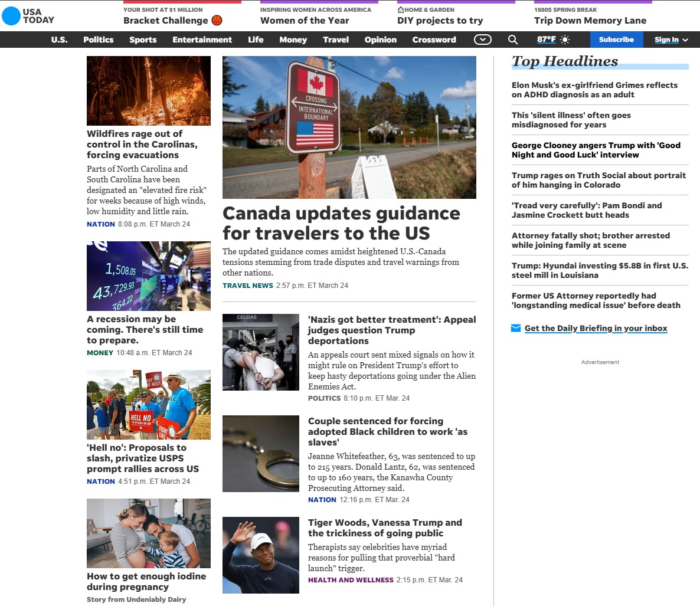Screen dimensions: 700x616
Task: Open the Crossword section
Action: 434,40
